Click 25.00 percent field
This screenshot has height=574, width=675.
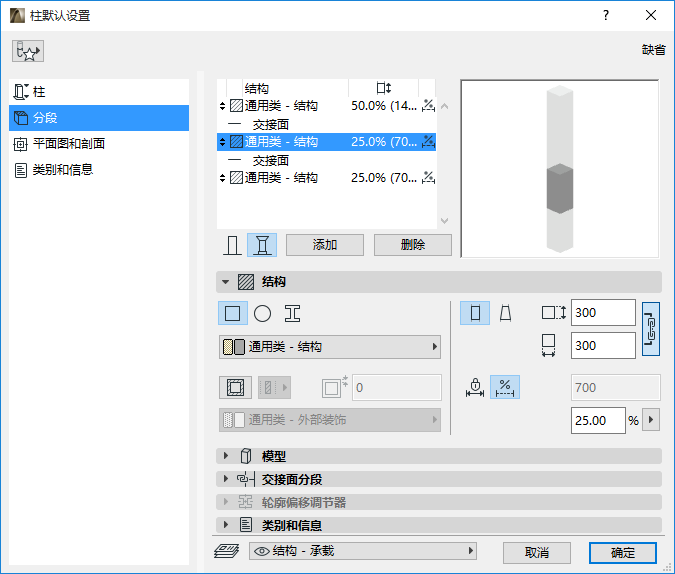[x=598, y=420]
